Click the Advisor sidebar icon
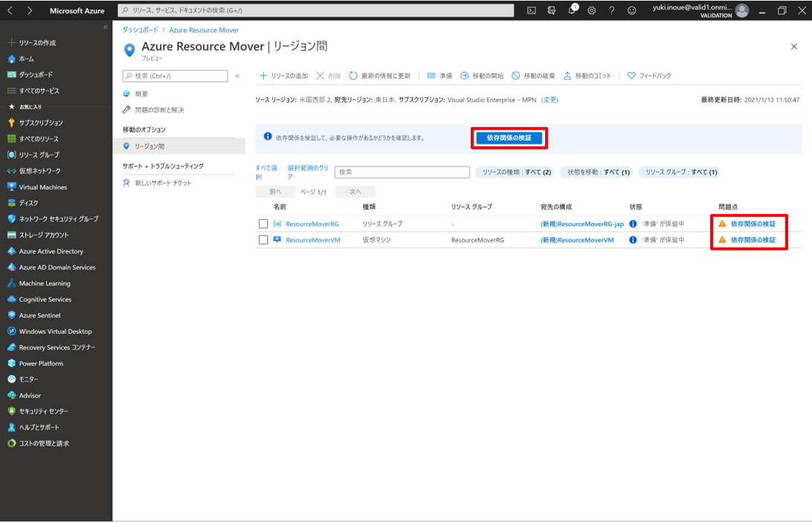812x522 pixels. tap(11, 395)
